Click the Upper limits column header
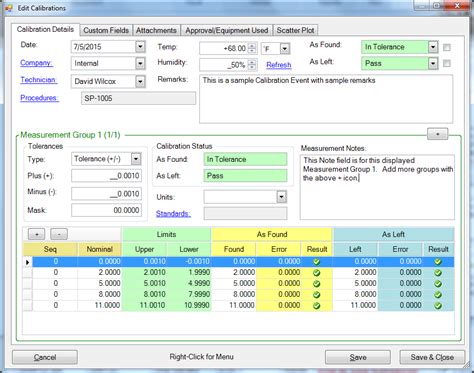 click(144, 249)
